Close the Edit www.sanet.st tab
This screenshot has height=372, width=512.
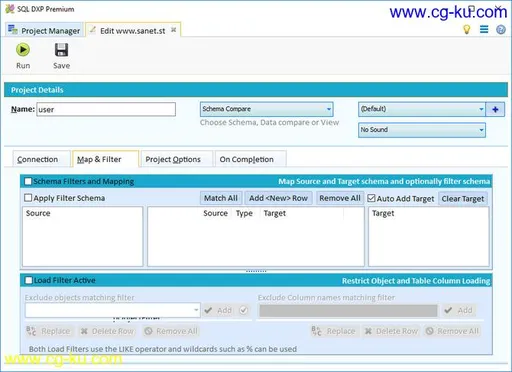pos(174,30)
